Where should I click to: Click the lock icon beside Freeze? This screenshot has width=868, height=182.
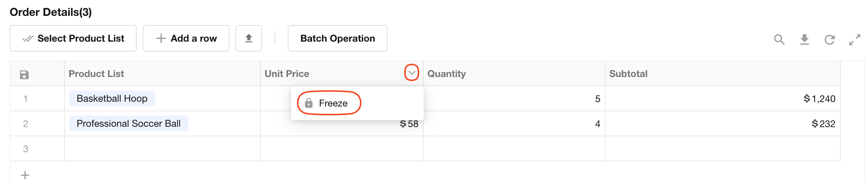click(309, 103)
